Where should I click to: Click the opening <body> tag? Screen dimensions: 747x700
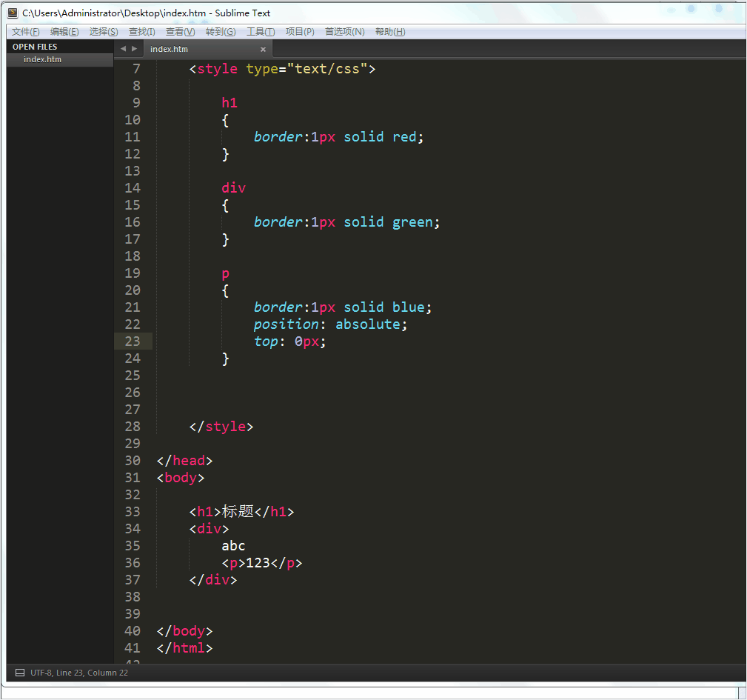[x=181, y=478]
